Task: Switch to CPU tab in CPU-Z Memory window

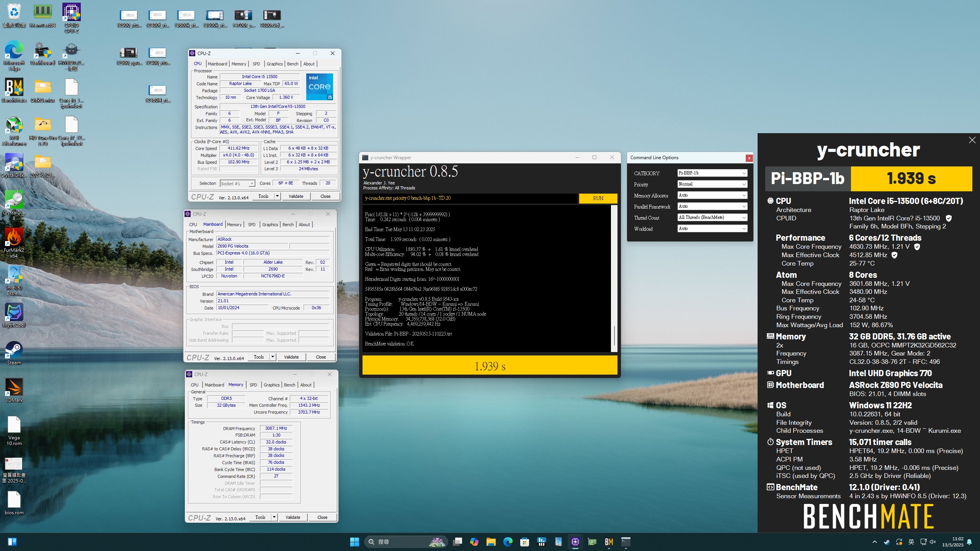Action: 194,385
